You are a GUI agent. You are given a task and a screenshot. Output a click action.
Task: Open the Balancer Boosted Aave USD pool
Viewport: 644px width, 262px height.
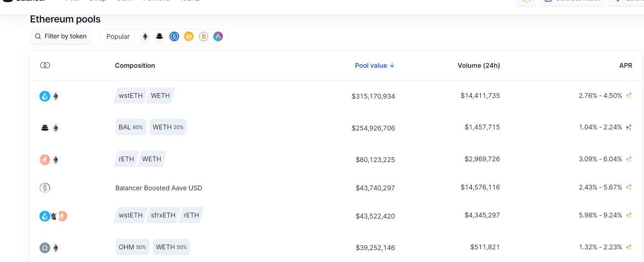tap(159, 188)
